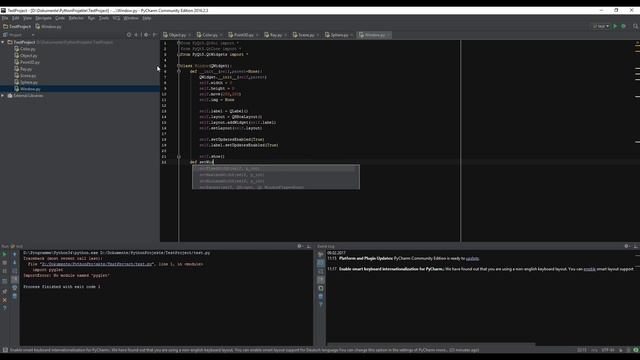Click the collapse-all icon in Project panel
640x360 pixels.
(137, 35)
